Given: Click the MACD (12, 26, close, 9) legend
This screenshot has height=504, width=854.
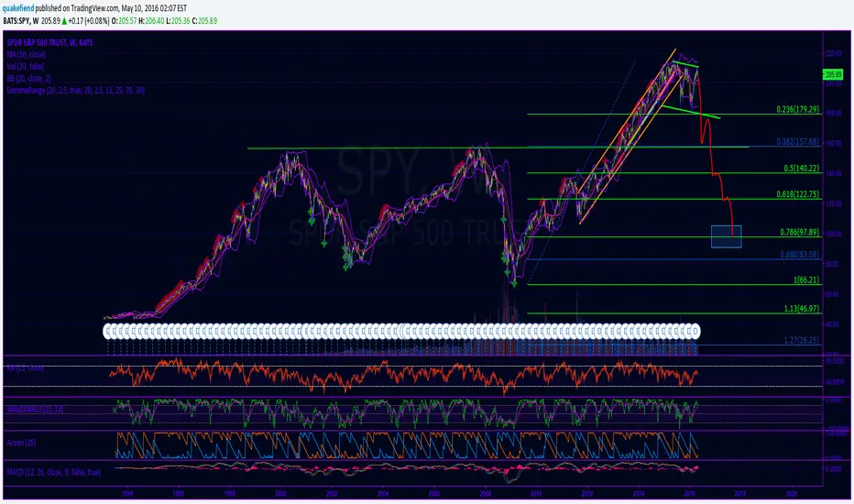Looking at the screenshot, I should coord(53,472).
